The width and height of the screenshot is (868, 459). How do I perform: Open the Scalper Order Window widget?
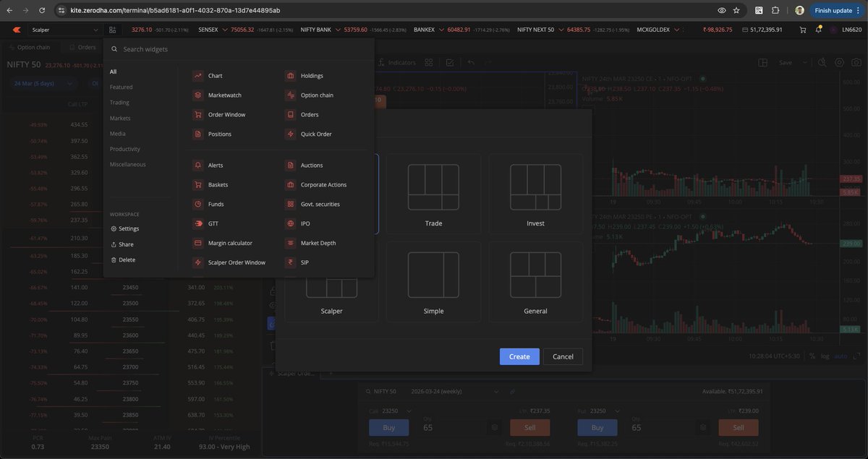coord(229,263)
